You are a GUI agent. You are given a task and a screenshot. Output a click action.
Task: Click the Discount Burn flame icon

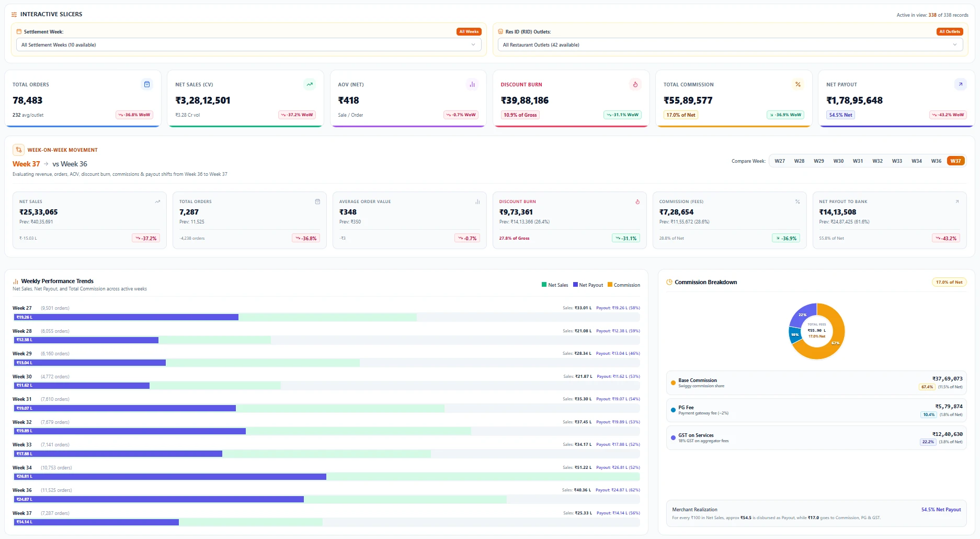[635, 84]
